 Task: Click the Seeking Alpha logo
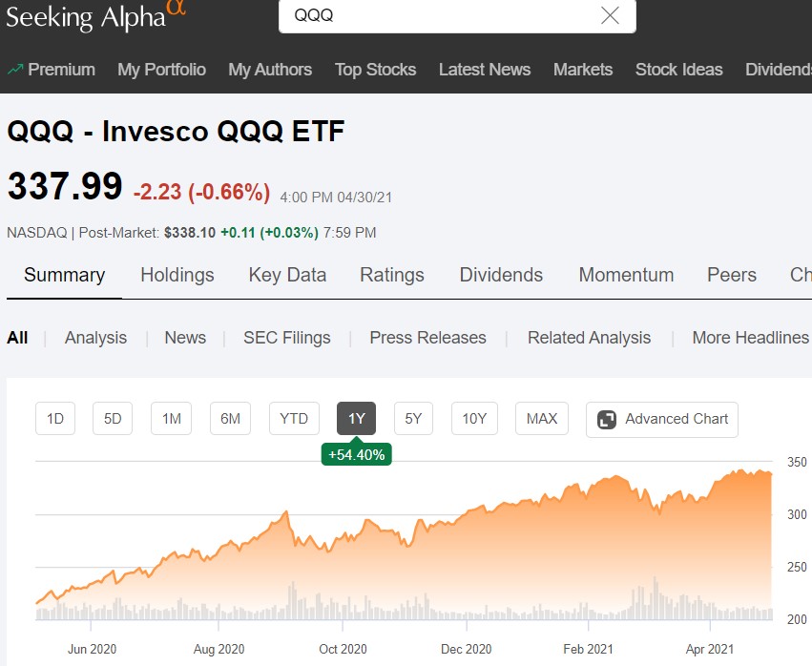[x=95, y=15]
